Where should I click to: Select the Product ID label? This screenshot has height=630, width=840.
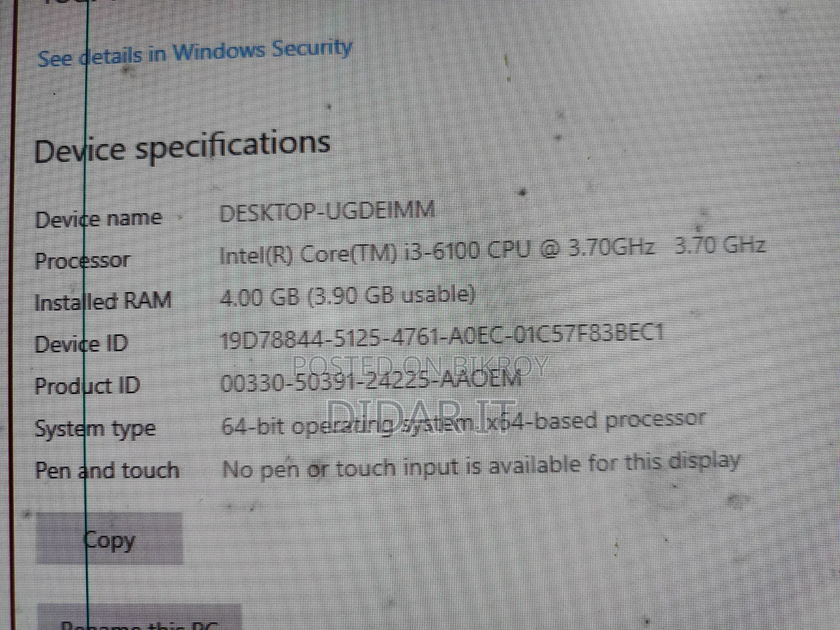(87, 386)
